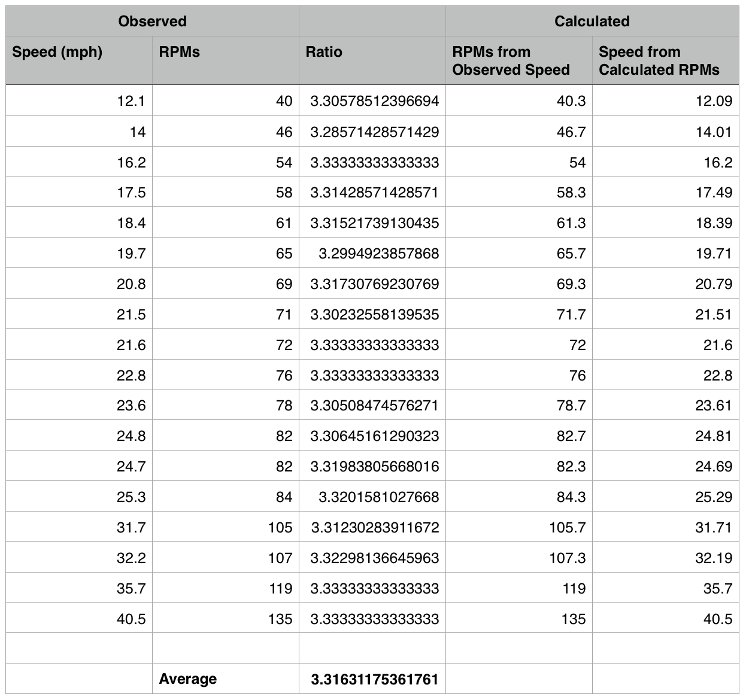Select the observed RPMs cell showing 135

coord(280,619)
